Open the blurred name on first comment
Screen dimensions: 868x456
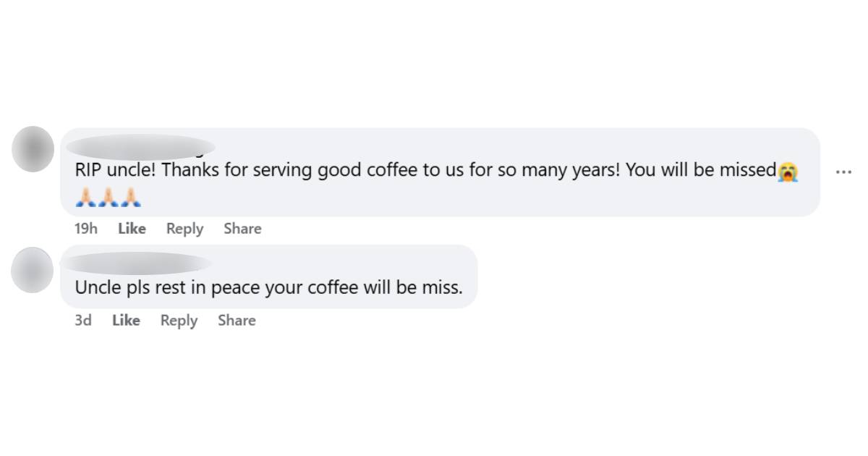point(140,146)
